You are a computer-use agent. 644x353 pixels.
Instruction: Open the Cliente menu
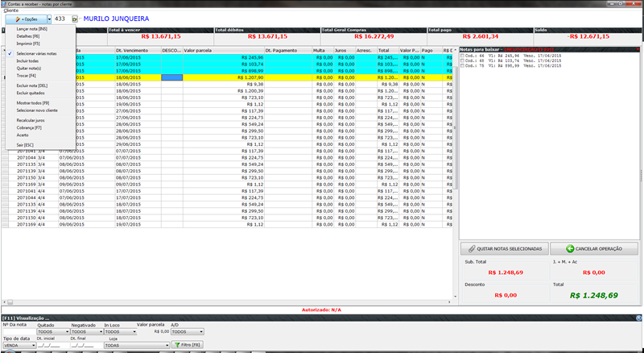pos(11,9)
